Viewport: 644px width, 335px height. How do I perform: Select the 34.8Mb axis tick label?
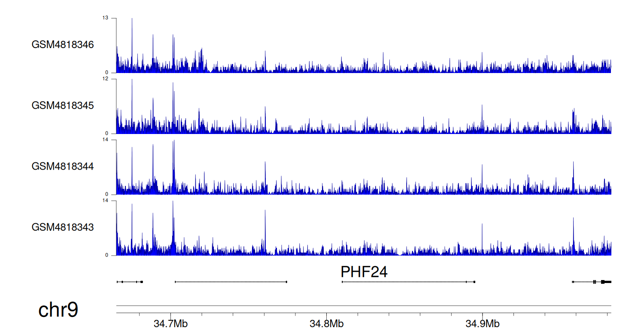[326, 323]
